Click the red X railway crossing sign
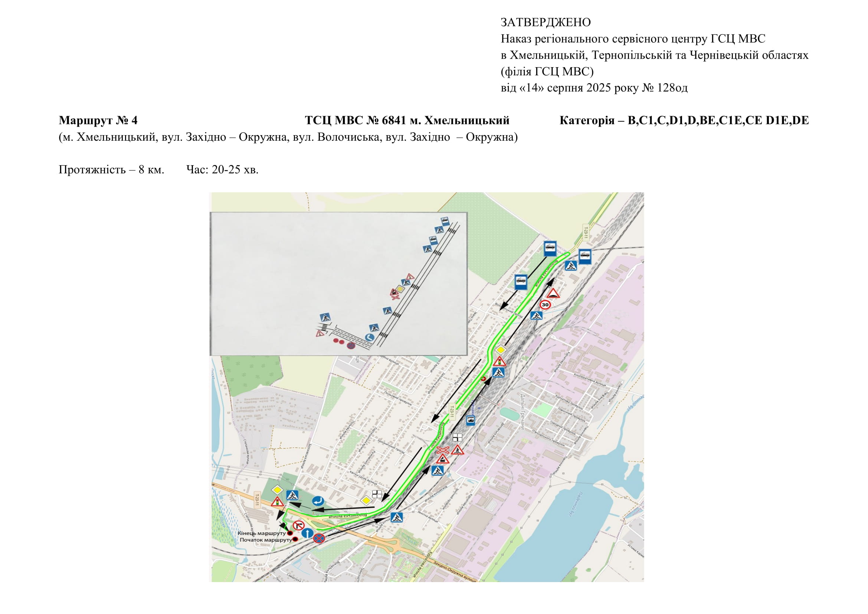868x614 pixels. [443, 450]
